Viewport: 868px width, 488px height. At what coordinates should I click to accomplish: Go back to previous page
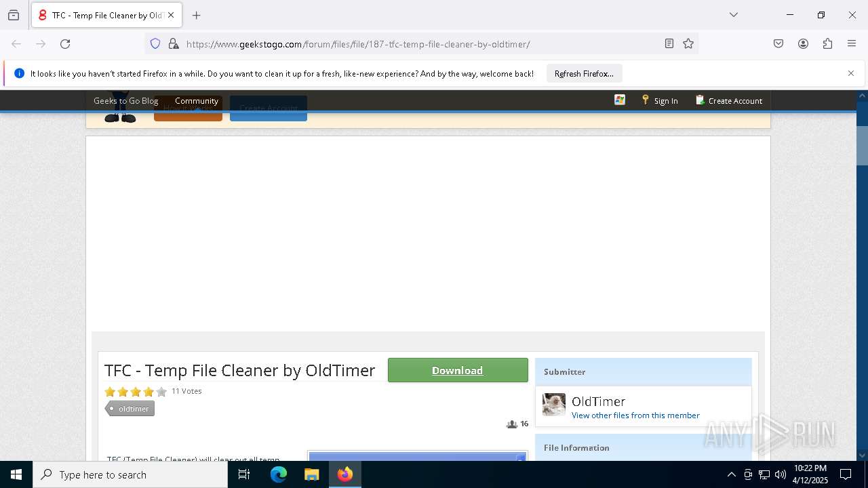pos(16,44)
